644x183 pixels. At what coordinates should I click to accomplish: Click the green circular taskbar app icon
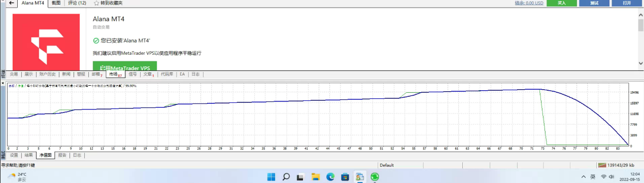[x=375, y=176]
